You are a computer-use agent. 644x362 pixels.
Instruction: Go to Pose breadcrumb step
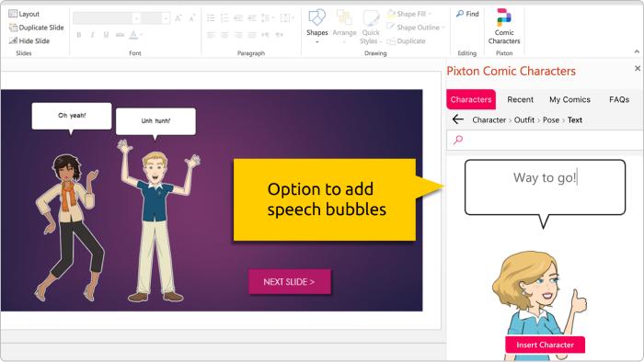551,120
